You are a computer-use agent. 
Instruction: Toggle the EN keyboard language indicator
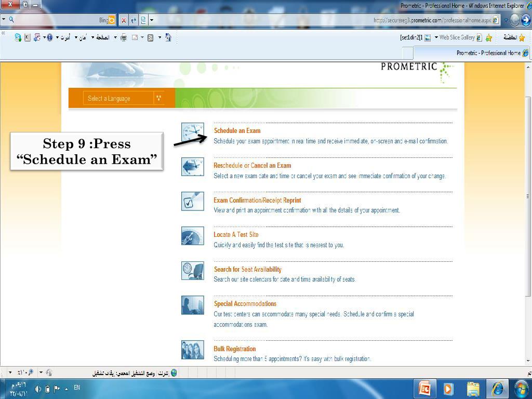coord(75,388)
